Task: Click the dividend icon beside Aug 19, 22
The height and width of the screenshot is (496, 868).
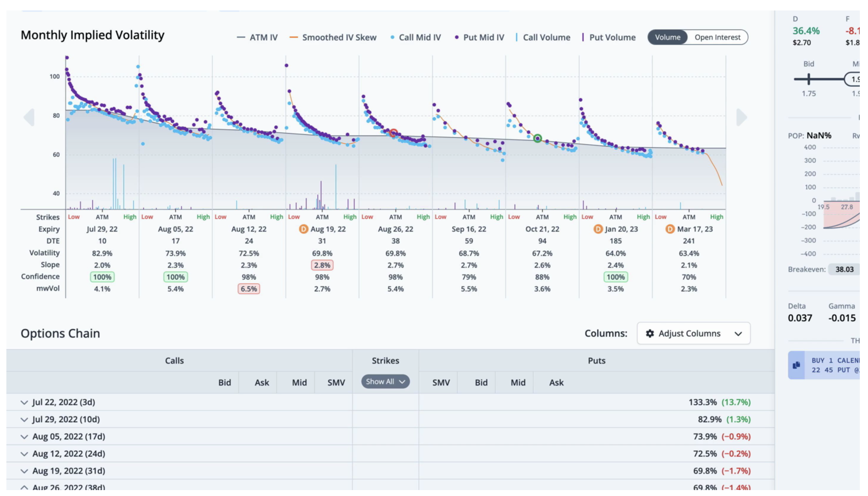Action: pos(303,229)
